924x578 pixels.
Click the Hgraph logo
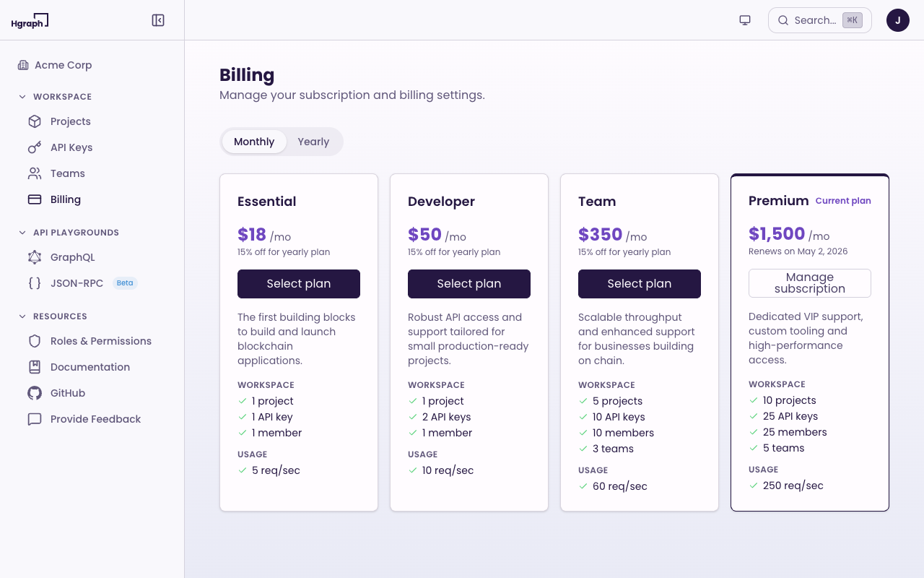(x=30, y=20)
